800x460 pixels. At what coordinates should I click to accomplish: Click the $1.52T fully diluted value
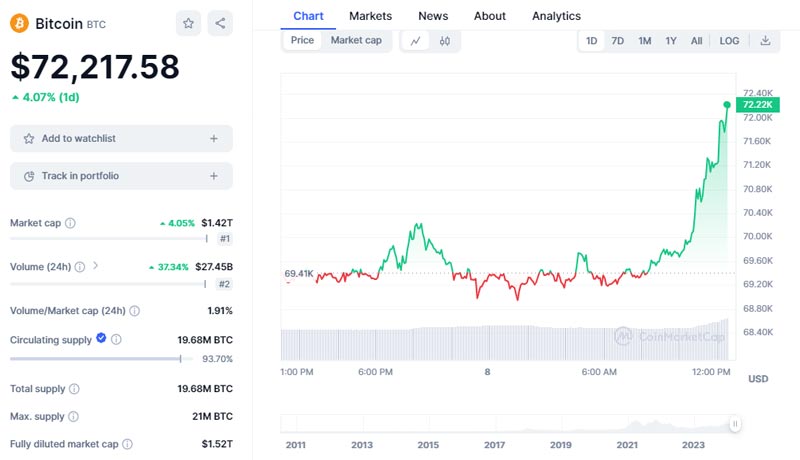[217, 444]
